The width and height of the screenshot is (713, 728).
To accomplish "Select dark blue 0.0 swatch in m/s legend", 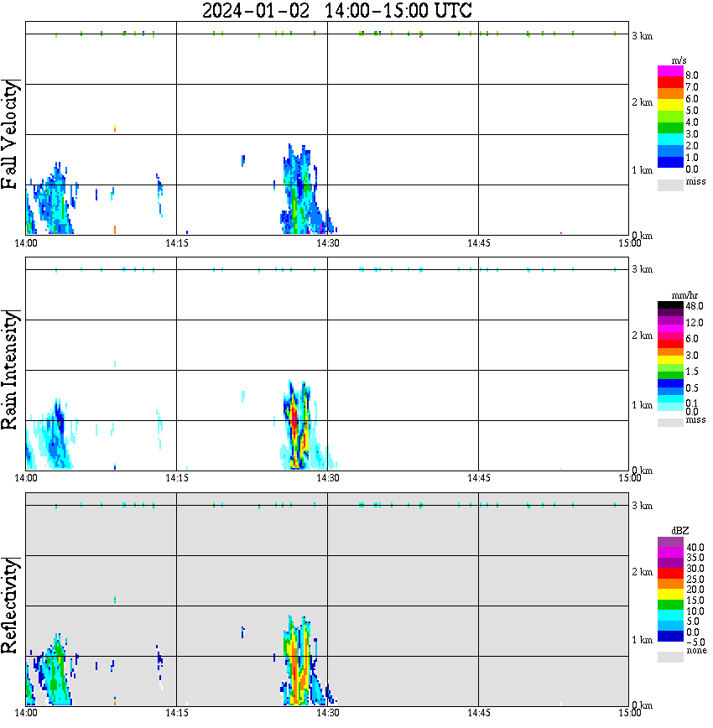I will 670,163.
